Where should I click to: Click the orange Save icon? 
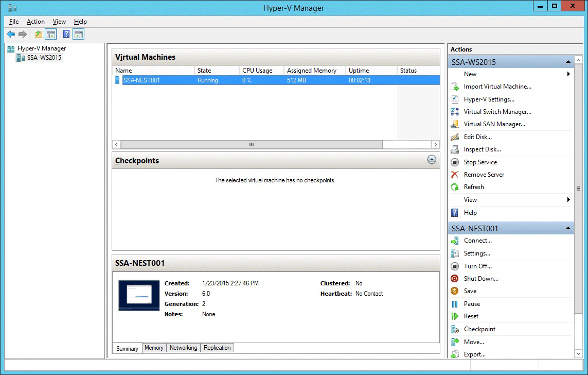coord(454,291)
